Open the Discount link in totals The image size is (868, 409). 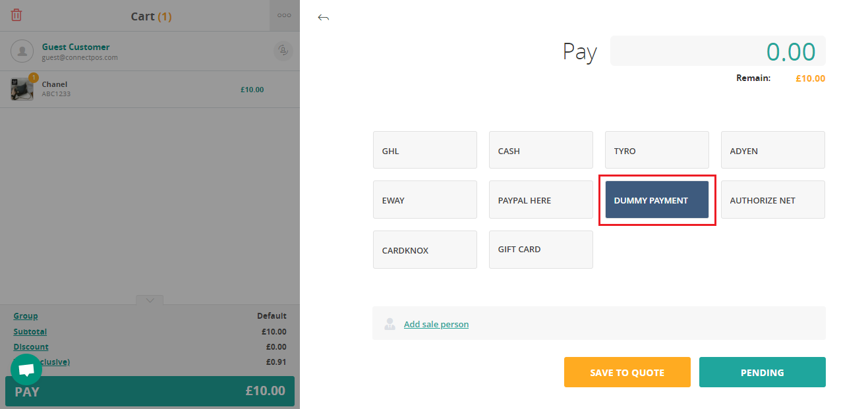tap(31, 346)
